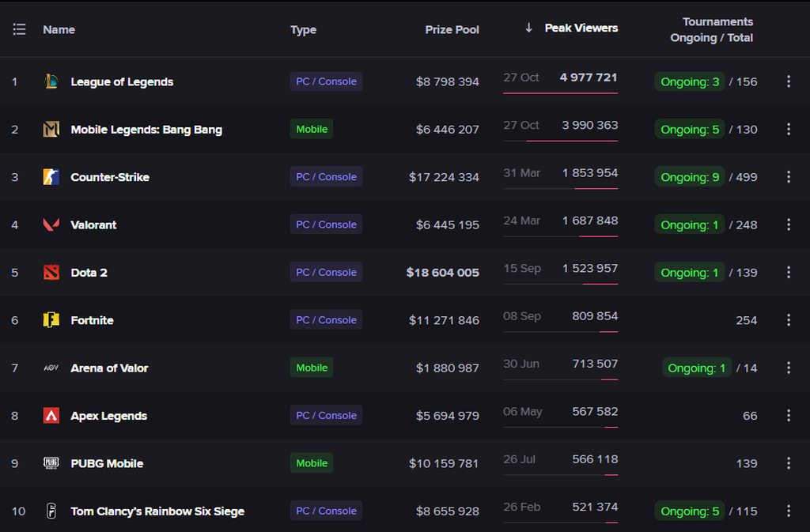Image resolution: width=810 pixels, height=532 pixels.
Task: Expand the more options menu for Dota 2
Action: pos(788,273)
